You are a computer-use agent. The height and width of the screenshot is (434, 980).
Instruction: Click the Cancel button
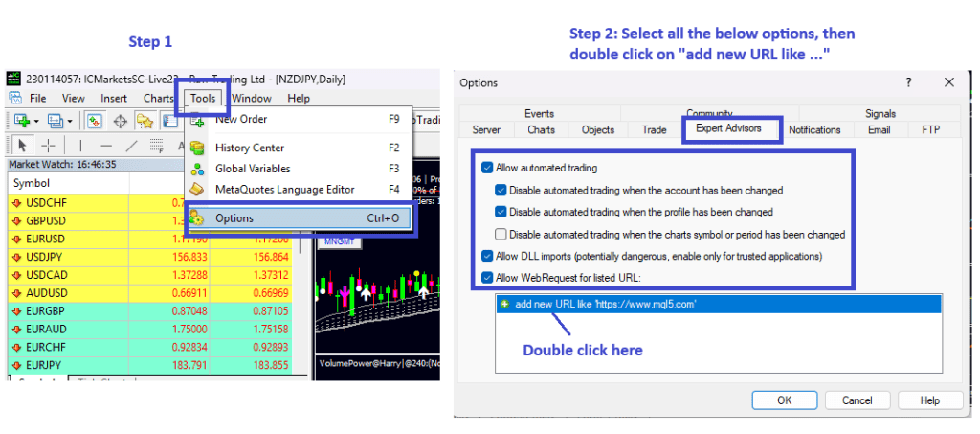click(x=850, y=400)
